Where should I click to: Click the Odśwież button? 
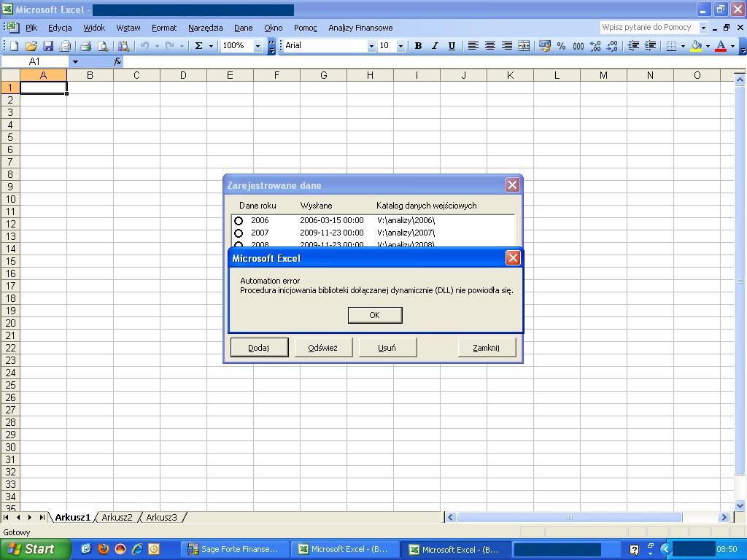pyautogui.click(x=323, y=348)
